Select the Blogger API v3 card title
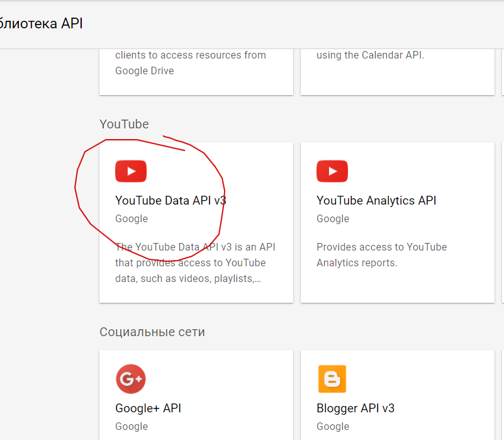Image resolution: width=504 pixels, height=440 pixels. click(356, 409)
